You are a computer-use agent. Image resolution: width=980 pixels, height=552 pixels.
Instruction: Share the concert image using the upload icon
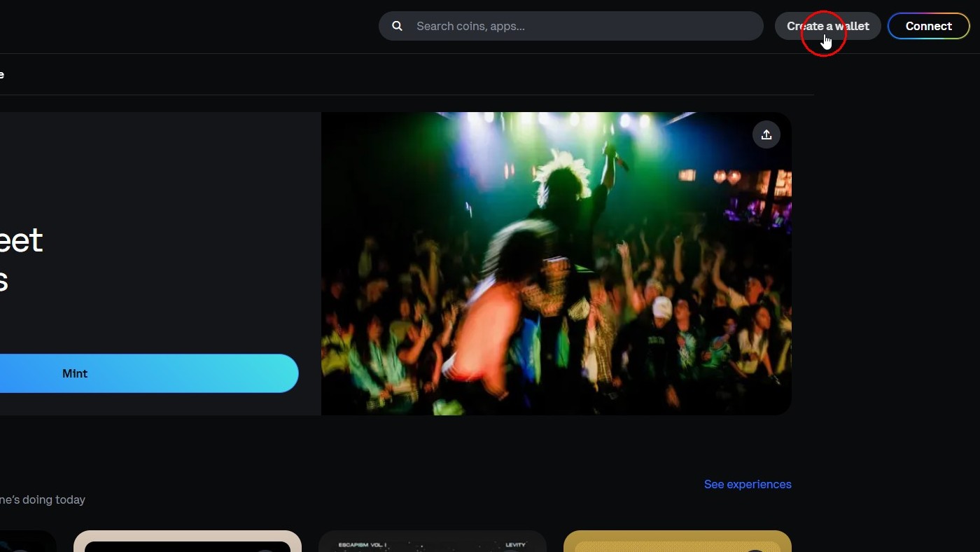766,134
